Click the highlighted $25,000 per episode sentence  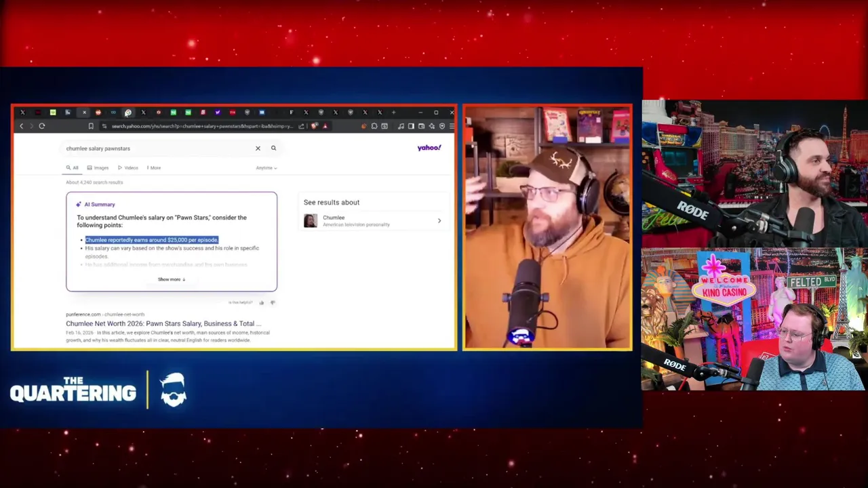[151, 240]
